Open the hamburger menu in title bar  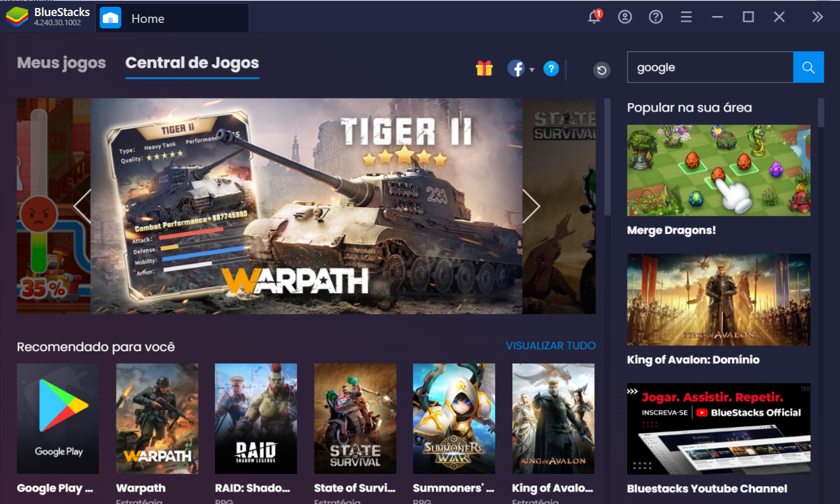(686, 17)
